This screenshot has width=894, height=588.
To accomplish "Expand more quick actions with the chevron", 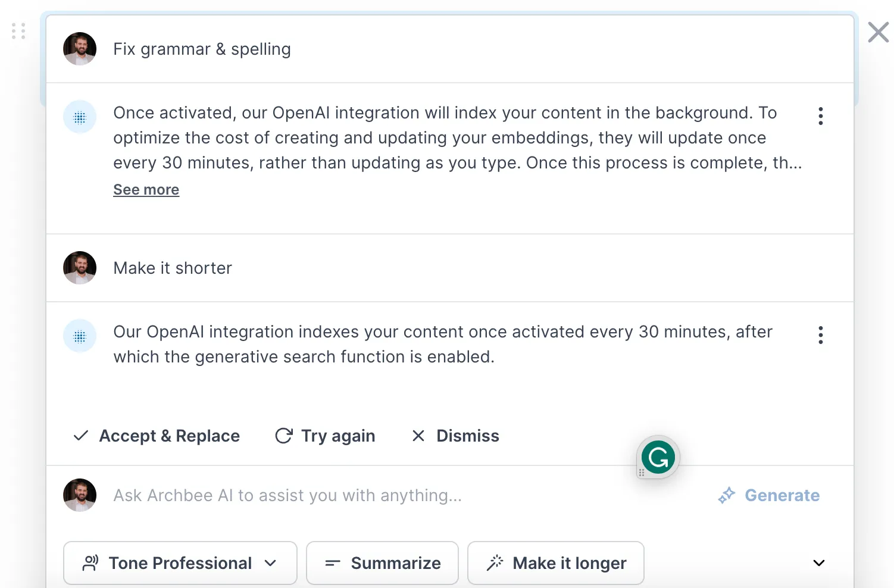I will 819,563.
